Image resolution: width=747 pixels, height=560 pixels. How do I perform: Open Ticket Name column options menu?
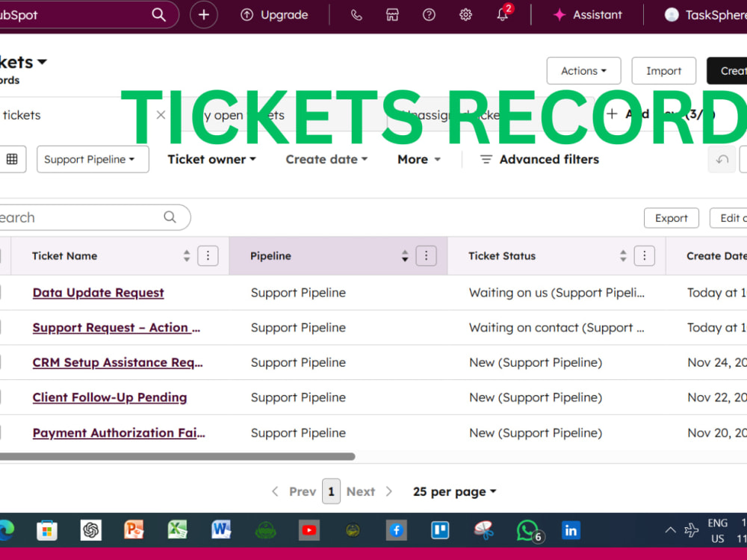click(x=208, y=255)
